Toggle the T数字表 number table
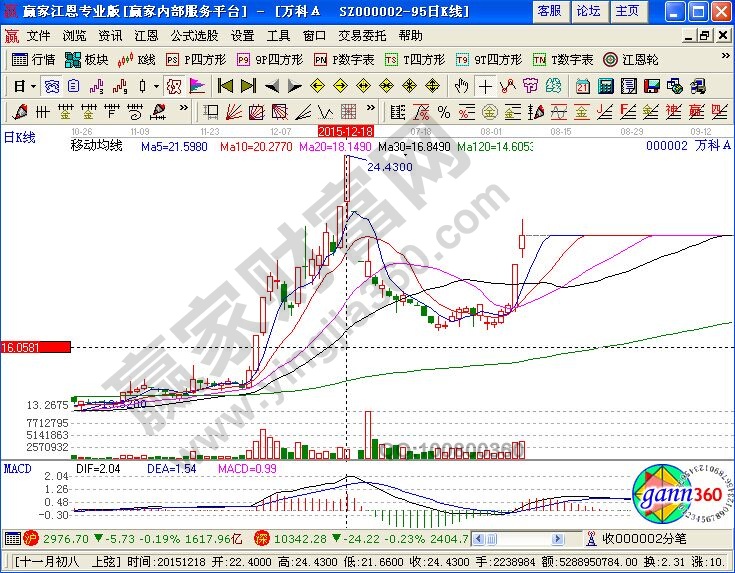 pyautogui.click(x=563, y=59)
